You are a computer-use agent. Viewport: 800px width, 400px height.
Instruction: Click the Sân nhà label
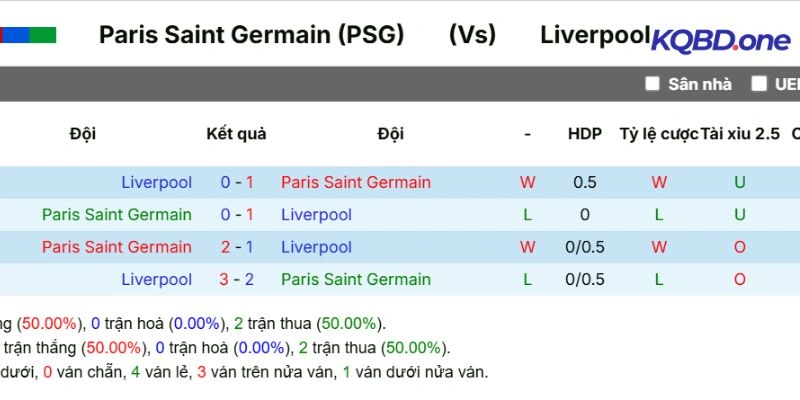pyautogui.click(x=700, y=84)
